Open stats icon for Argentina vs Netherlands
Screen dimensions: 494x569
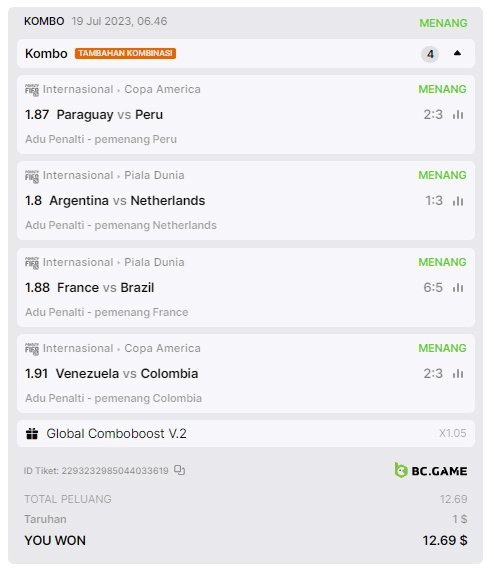[x=458, y=201]
